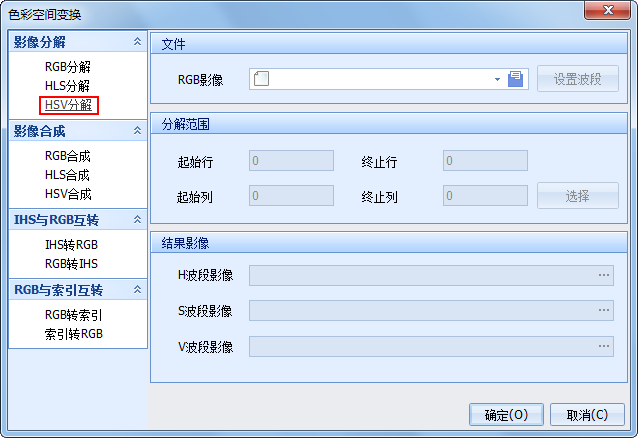Click the 设置波段 button
The image size is (638, 438).
(x=578, y=80)
